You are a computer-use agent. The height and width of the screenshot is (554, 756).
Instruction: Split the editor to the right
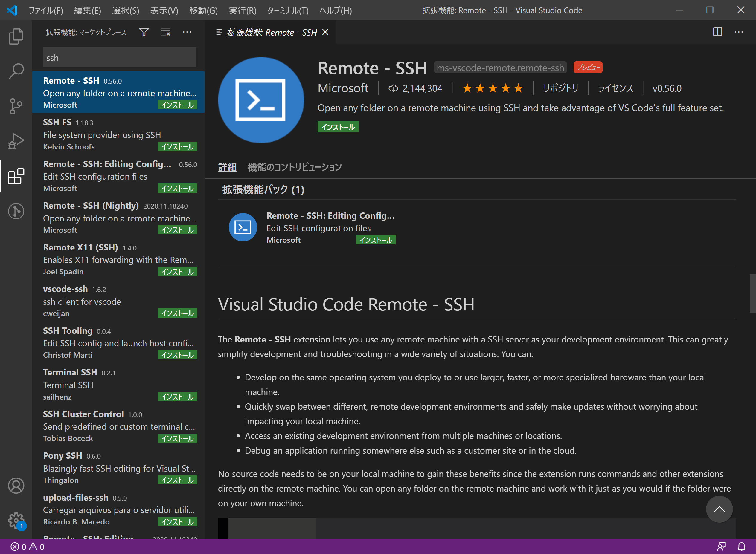(x=717, y=32)
